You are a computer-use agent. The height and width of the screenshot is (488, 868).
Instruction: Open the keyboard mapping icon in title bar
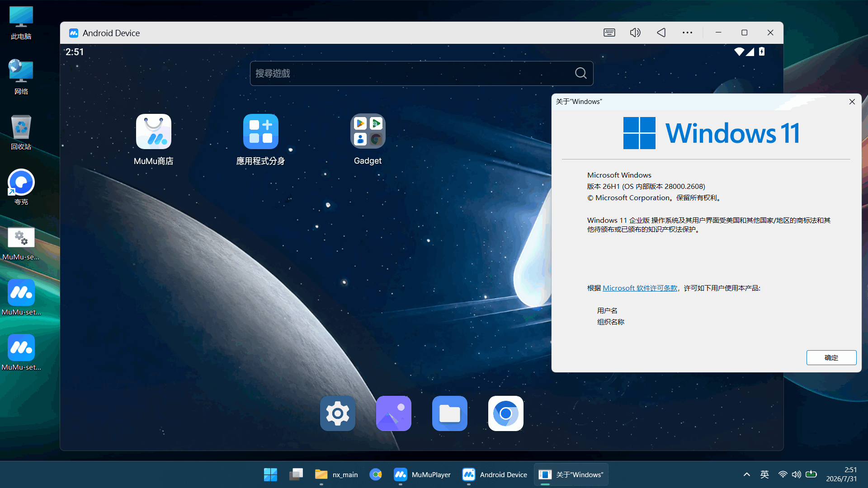click(x=609, y=33)
